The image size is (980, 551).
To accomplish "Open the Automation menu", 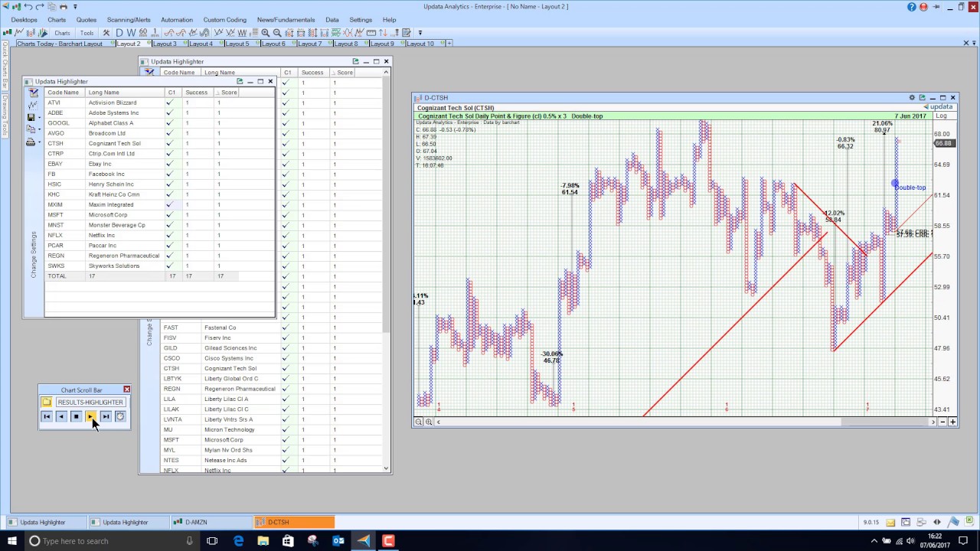I will (177, 20).
